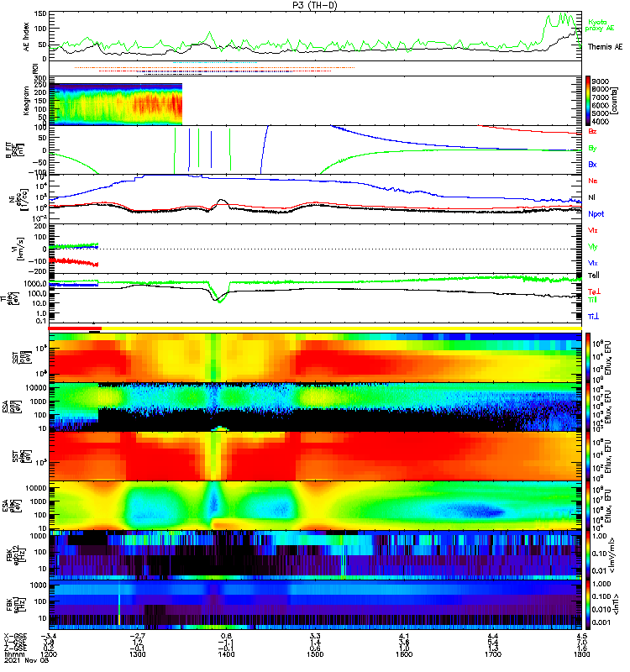Click the blue "Bx" magnetic field legend
630x672 pixels.
point(592,164)
